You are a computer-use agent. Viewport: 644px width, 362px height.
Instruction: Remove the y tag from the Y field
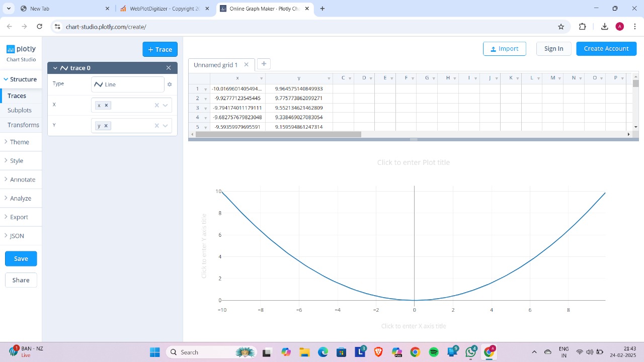click(107, 125)
